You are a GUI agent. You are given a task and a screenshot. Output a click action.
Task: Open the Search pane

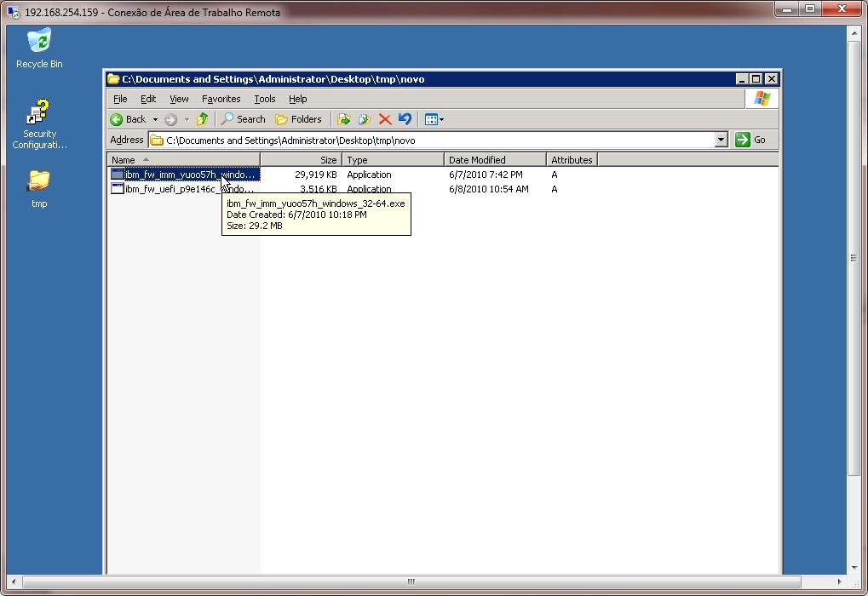tap(243, 118)
